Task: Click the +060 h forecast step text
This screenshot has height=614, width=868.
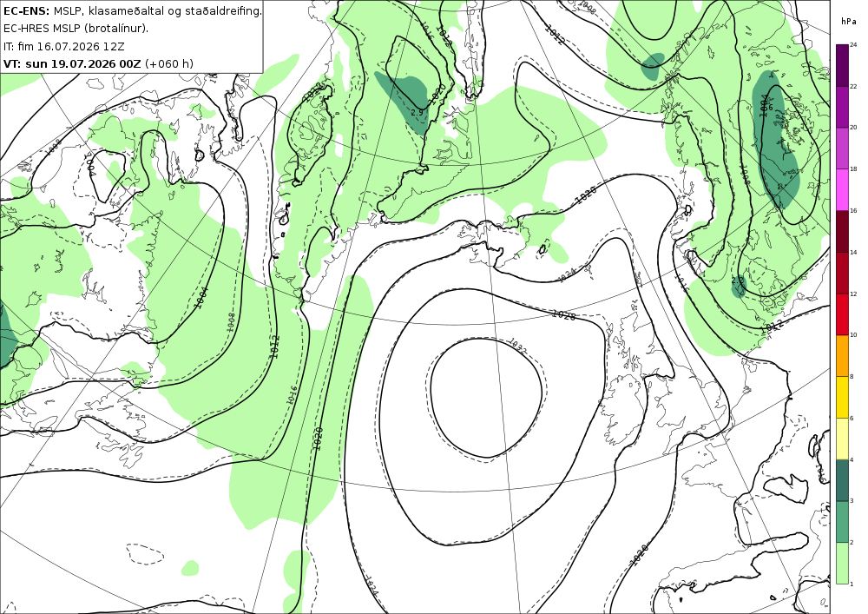Action: pos(169,63)
